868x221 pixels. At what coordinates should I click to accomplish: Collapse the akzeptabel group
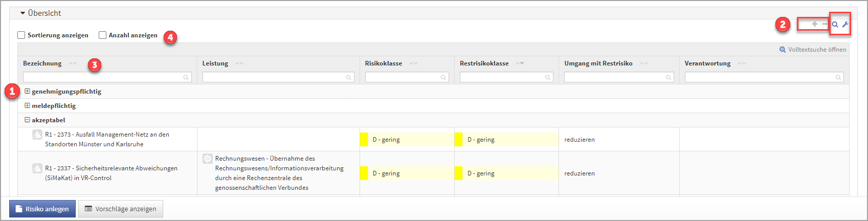coord(27,120)
